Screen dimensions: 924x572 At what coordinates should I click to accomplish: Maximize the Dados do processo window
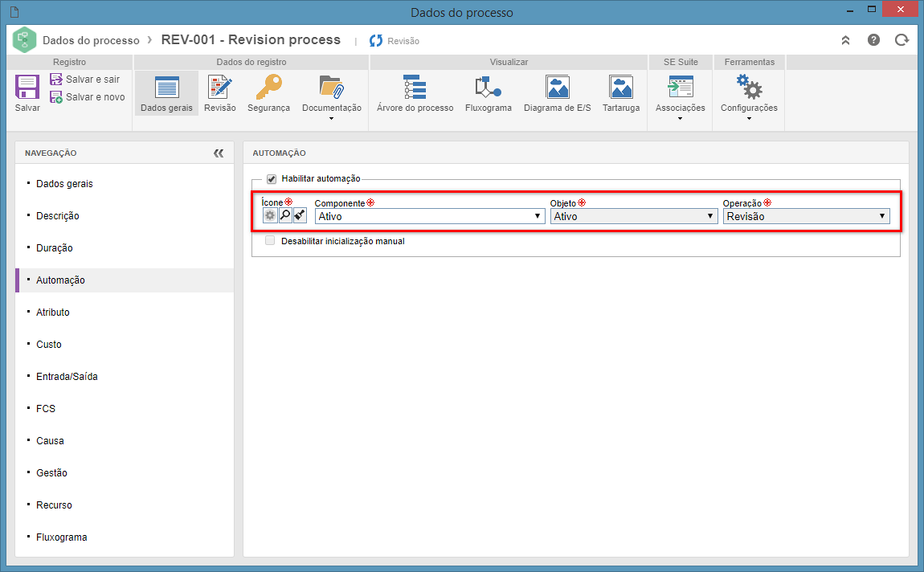point(872,9)
